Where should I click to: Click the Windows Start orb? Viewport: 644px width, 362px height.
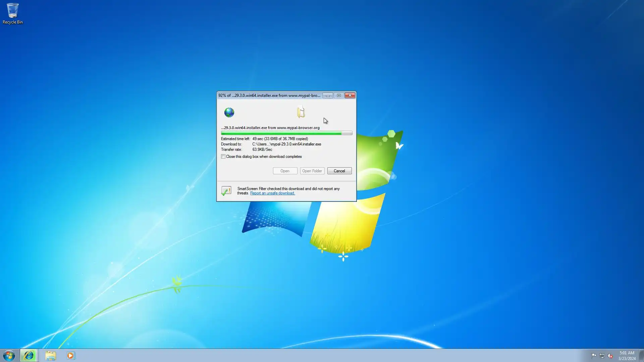pyautogui.click(x=9, y=355)
